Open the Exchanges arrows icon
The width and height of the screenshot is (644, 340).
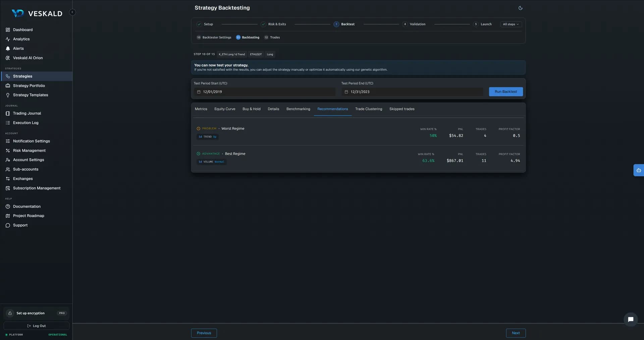coord(8,179)
